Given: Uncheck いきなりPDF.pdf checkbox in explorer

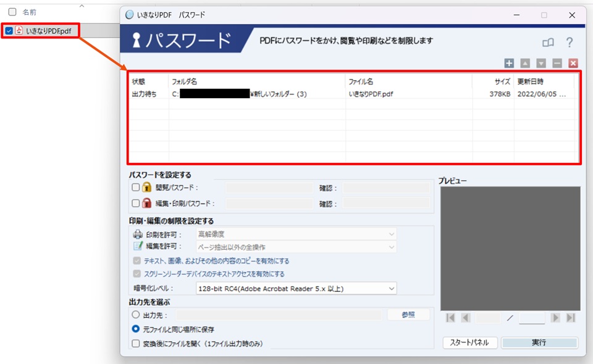Looking at the screenshot, I should pyautogui.click(x=9, y=31).
